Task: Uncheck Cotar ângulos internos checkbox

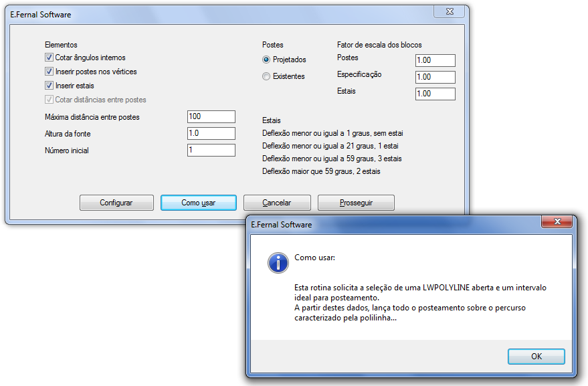Action: 49,58
